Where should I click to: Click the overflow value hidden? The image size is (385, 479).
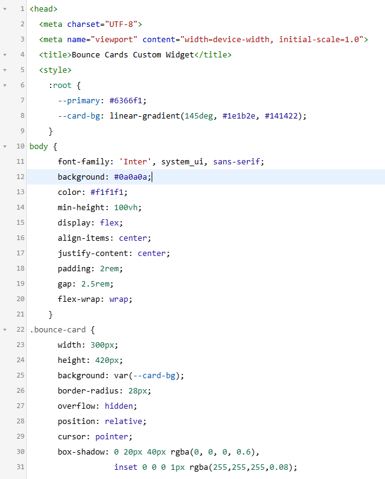(x=119, y=406)
